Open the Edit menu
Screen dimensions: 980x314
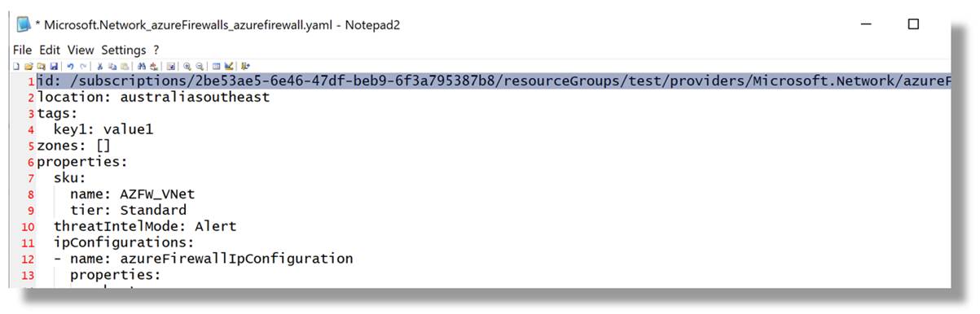point(50,50)
